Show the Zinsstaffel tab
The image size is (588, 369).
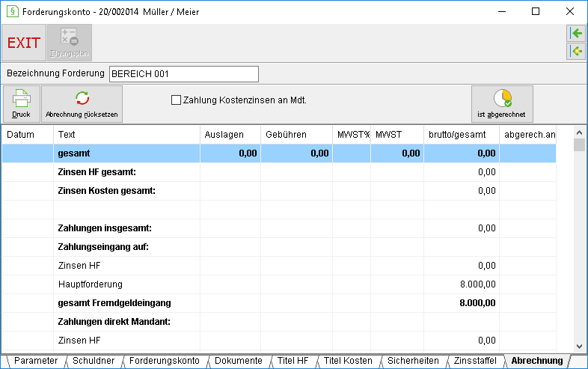coord(475,361)
